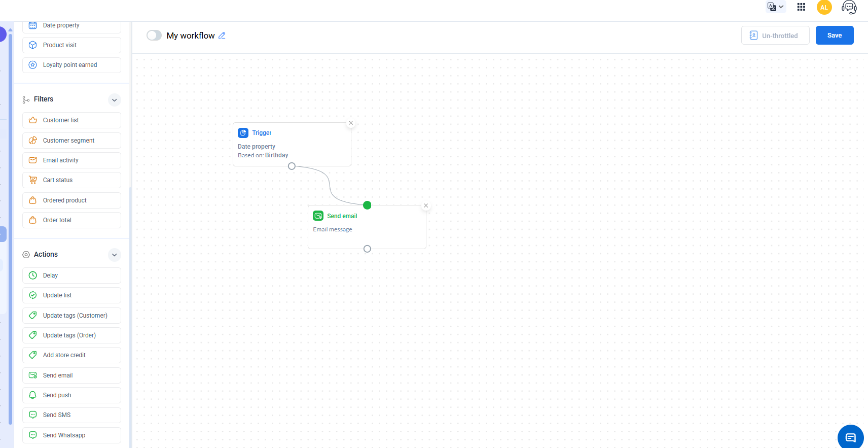Viewport: 868px width, 448px height.
Task: Collapse the Actions section chevron
Action: point(115,255)
